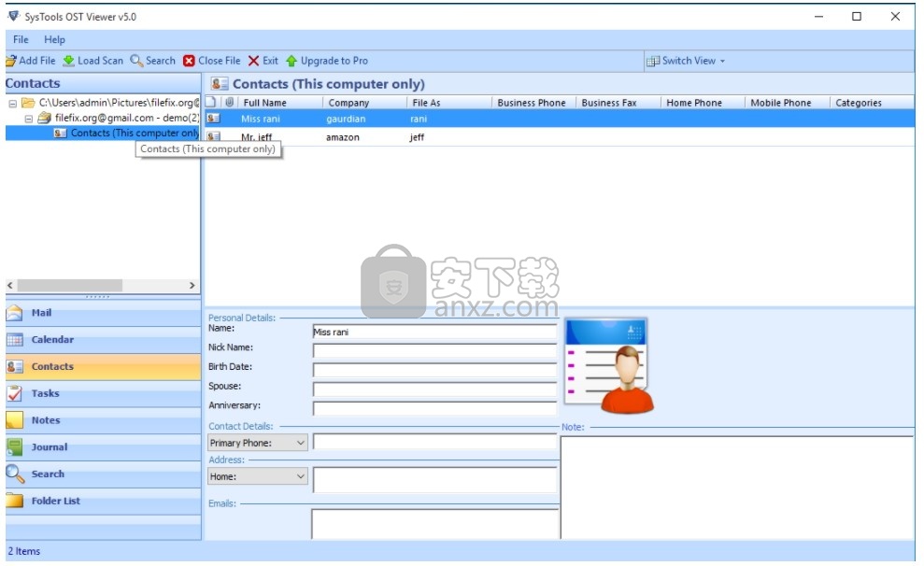
Task: Click the Upgrade to Pro button label
Action: (334, 61)
